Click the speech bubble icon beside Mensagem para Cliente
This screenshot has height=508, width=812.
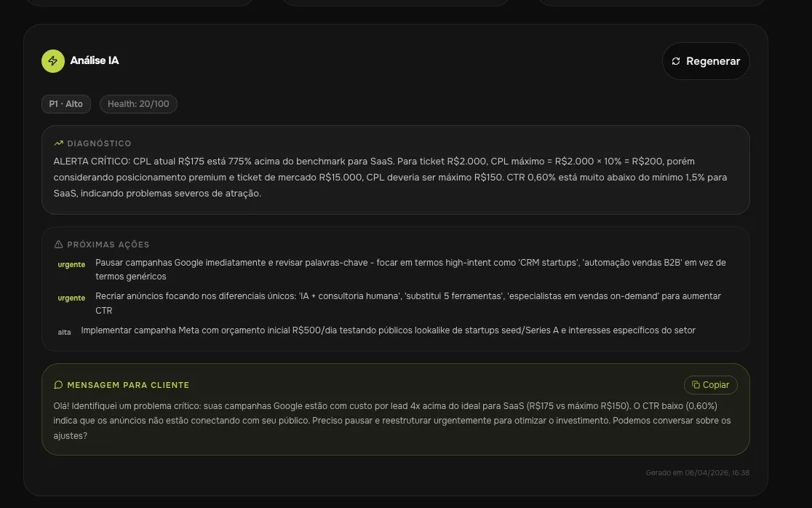58,385
